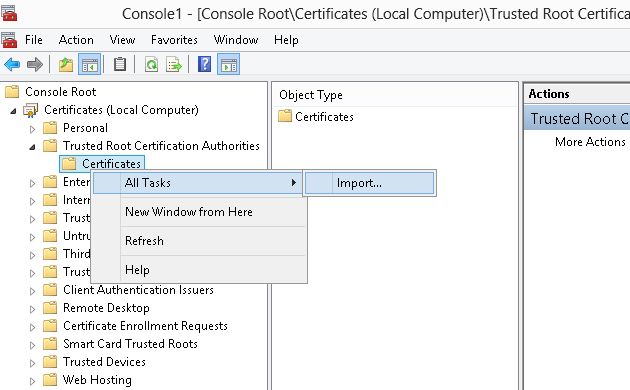Open the View menu

click(x=122, y=40)
